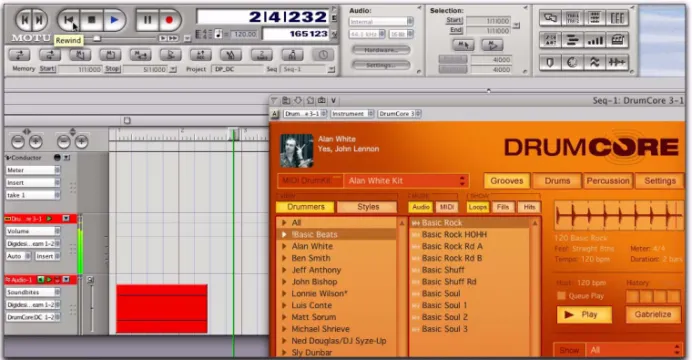
Task: Toggle the Hits show filter
Action: point(529,207)
